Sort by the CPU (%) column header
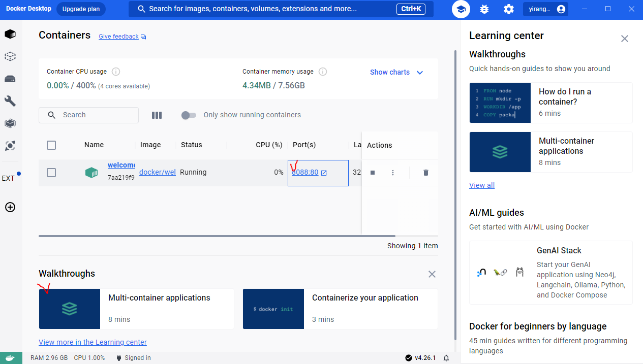Image resolution: width=643 pixels, height=364 pixels. [x=269, y=145]
